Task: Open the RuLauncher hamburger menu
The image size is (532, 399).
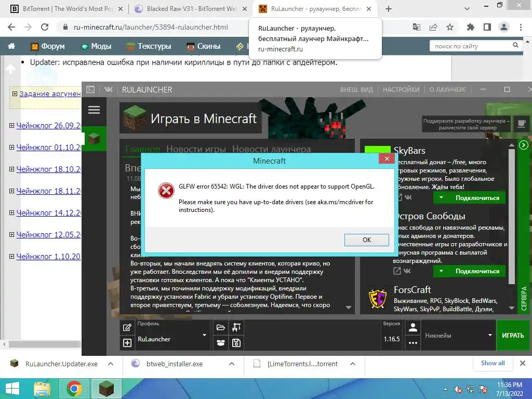Action: tap(94, 110)
